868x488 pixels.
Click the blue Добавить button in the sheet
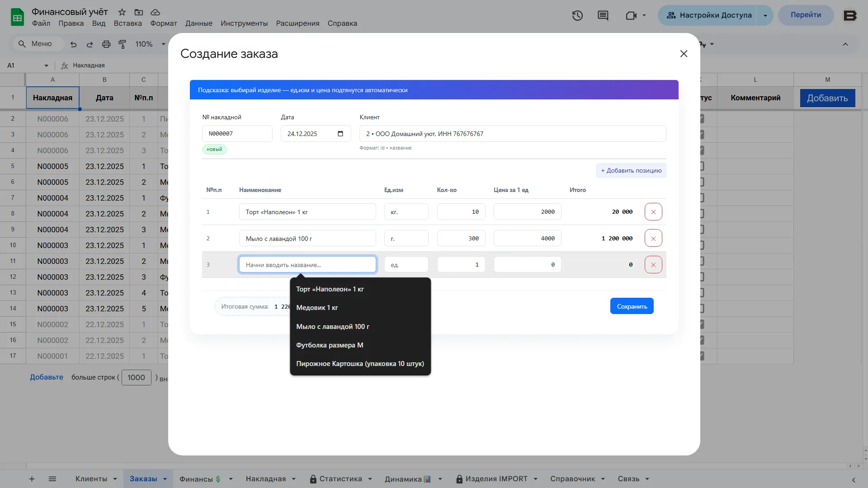828,98
